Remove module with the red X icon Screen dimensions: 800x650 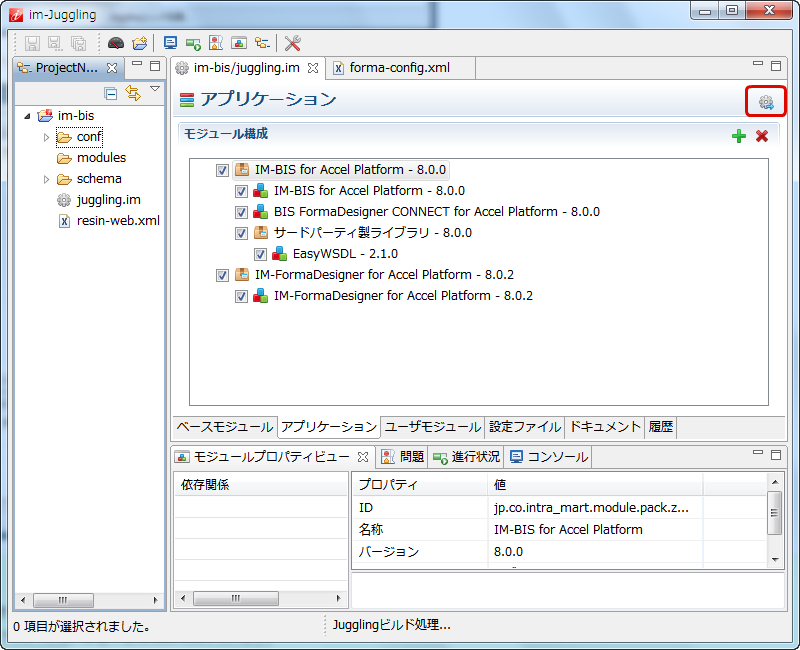pos(762,136)
